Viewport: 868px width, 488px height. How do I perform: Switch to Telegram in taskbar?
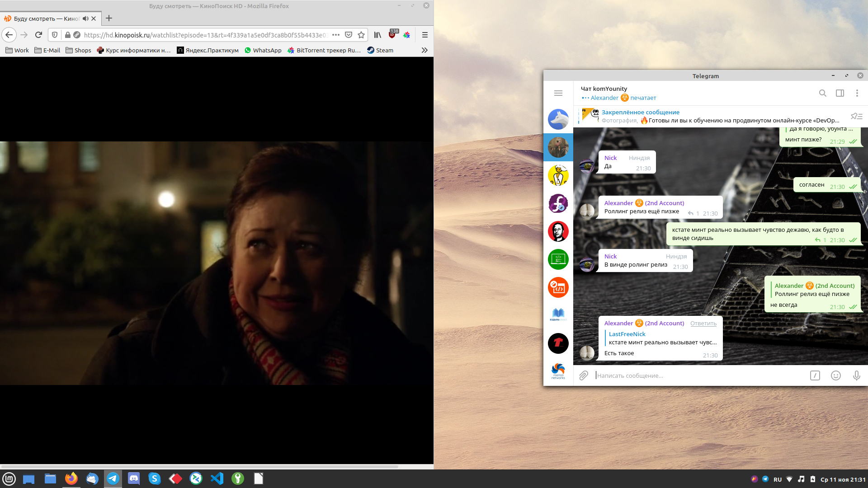click(113, 479)
